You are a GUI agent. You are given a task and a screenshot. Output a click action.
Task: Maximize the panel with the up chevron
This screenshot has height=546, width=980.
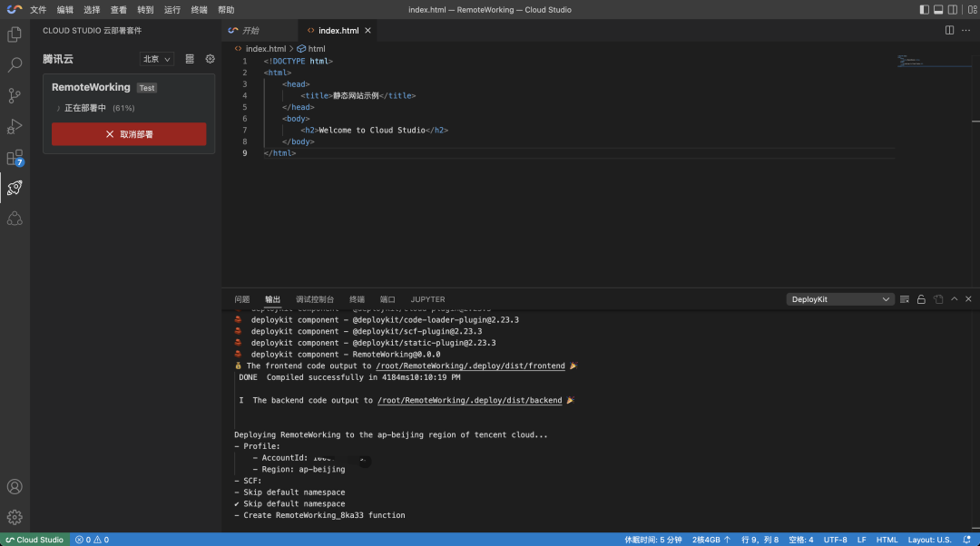955,299
